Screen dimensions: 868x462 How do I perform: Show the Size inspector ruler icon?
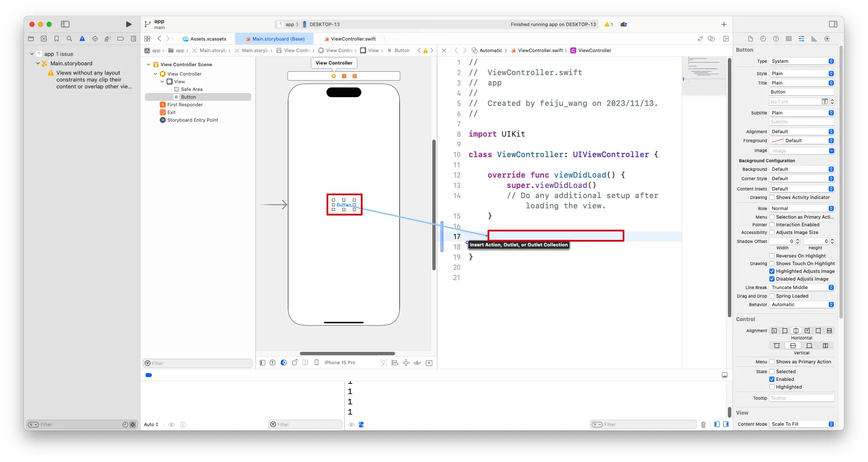814,39
